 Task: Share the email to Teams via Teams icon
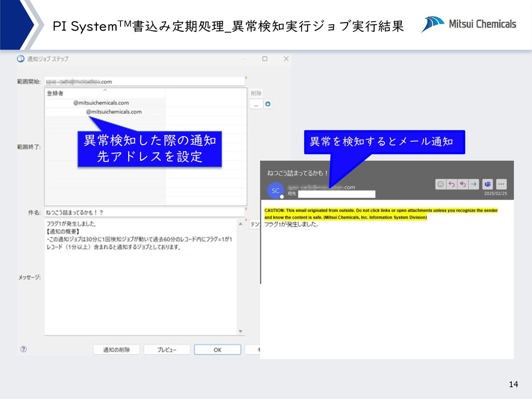tap(488, 184)
